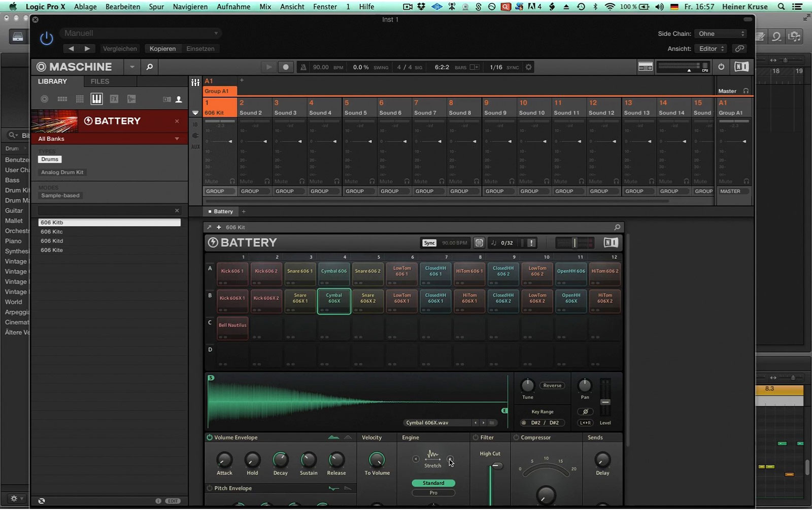Click the High Cut filter slider handle
The height and width of the screenshot is (511, 812).
coord(497,466)
